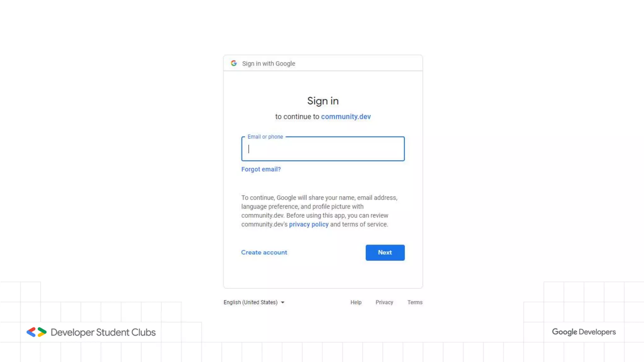Image resolution: width=644 pixels, height=362 pixels.
Task: Click the Developer Student Clubs bracket logo
Action: 36,332
